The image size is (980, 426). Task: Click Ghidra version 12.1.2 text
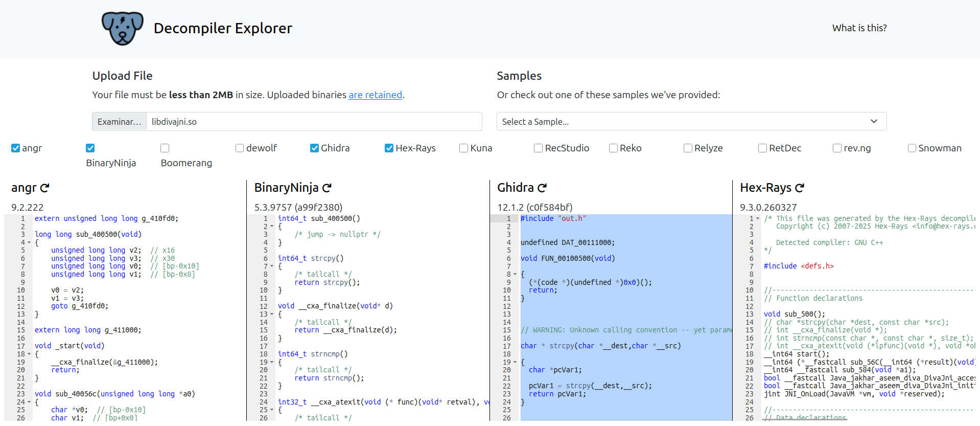pyautogui.click(x=535, y=207)
